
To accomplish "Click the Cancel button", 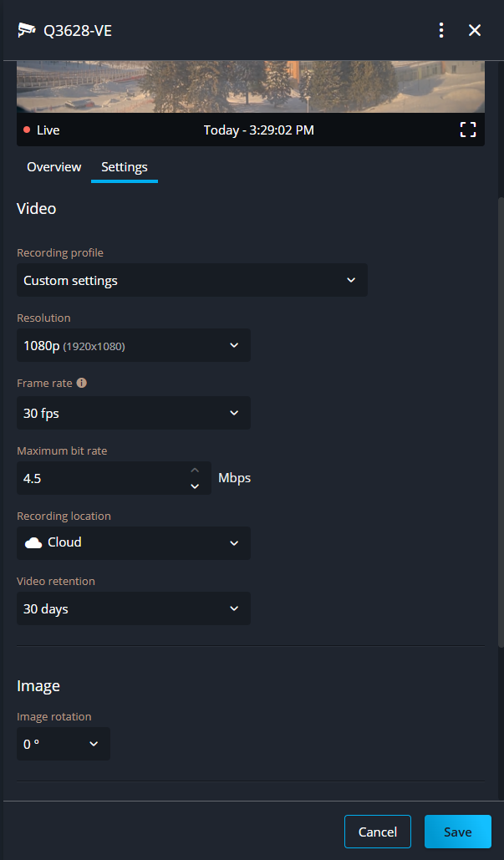I will click(377, 832).
